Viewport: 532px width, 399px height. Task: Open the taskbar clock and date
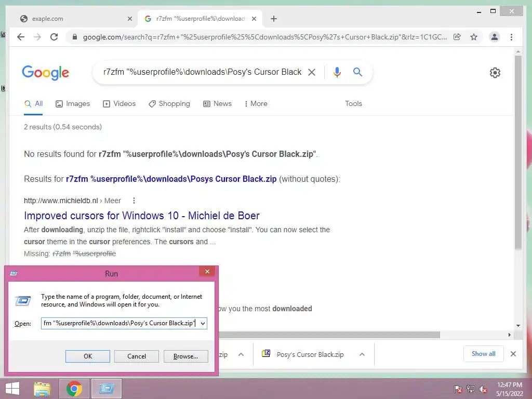click(x=510, y=389)
